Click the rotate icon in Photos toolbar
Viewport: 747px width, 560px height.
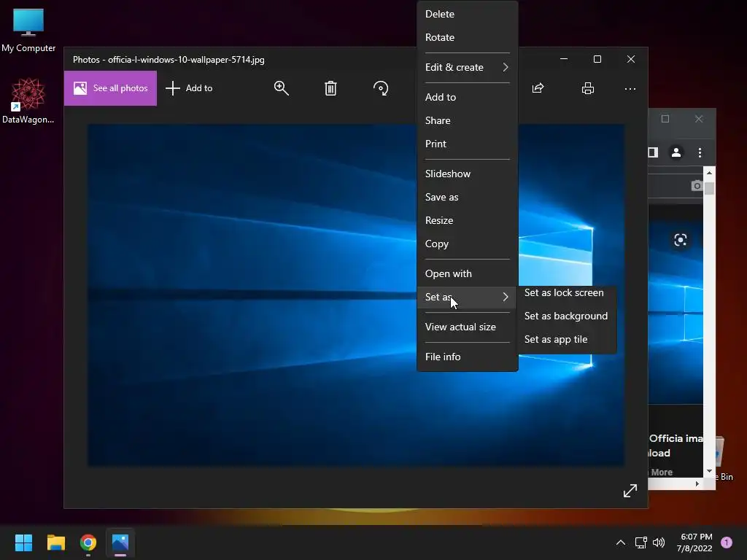[x=381, y=88]
